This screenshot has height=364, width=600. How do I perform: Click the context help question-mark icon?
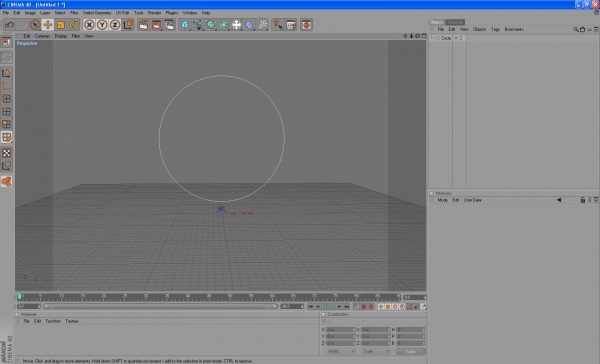click(277, 25)
